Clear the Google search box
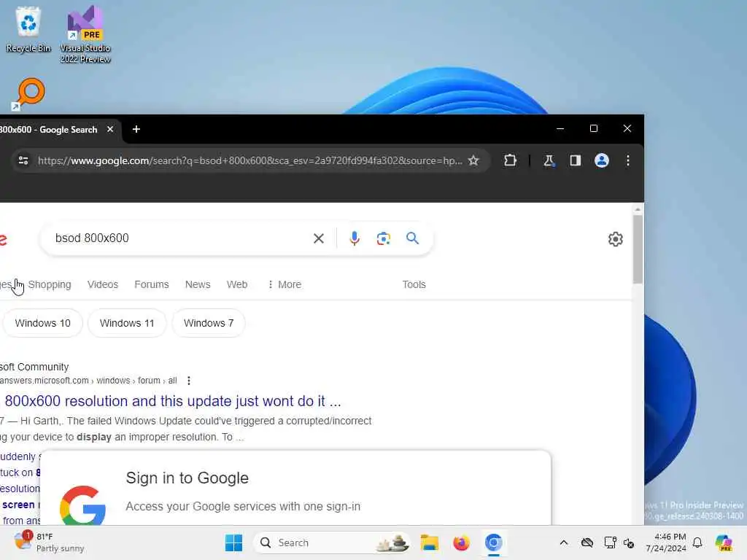747x560 pixels. 319,238
